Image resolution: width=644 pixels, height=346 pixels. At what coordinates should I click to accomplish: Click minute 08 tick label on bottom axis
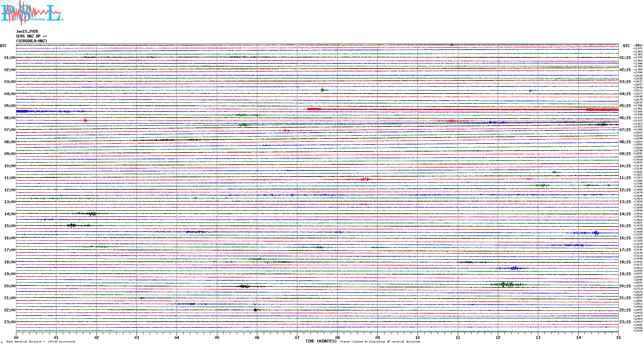[337, 337]
